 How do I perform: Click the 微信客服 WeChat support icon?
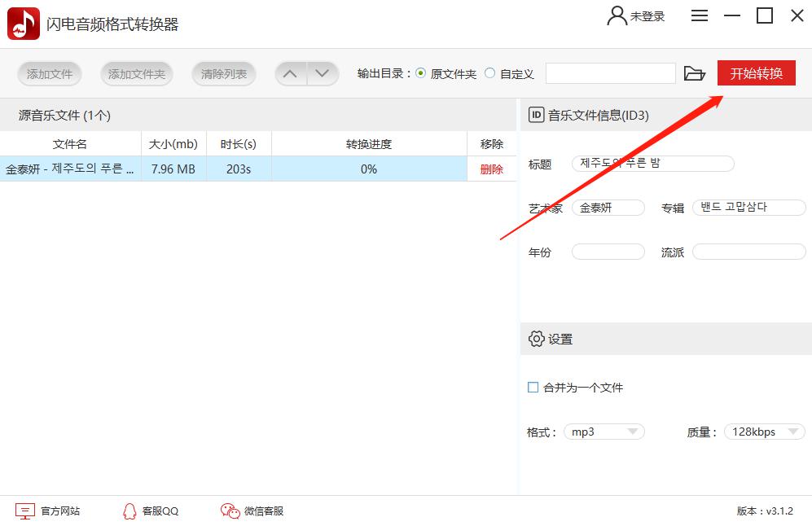[229, 511]
